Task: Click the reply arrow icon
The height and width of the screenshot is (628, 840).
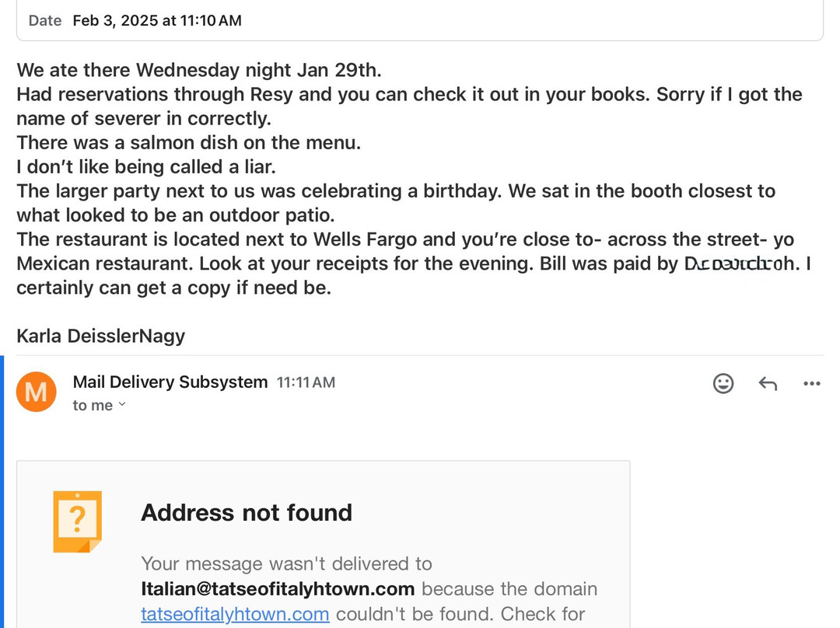Action: [768, 383]
